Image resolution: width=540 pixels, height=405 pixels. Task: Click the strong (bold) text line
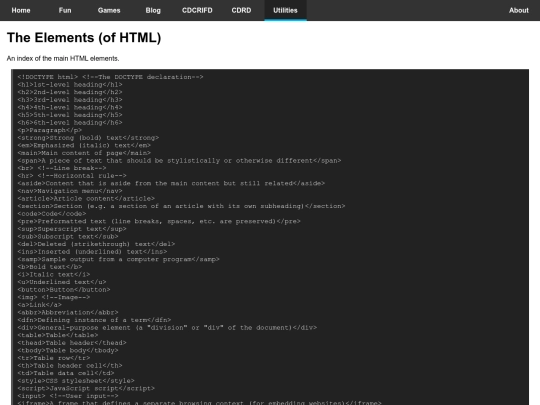point(88,138)
